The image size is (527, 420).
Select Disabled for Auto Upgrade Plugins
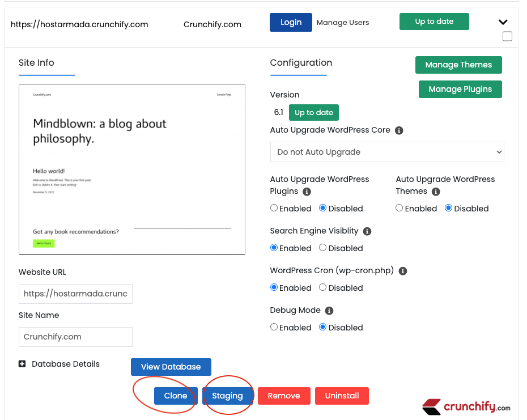[x=322, y=208]
